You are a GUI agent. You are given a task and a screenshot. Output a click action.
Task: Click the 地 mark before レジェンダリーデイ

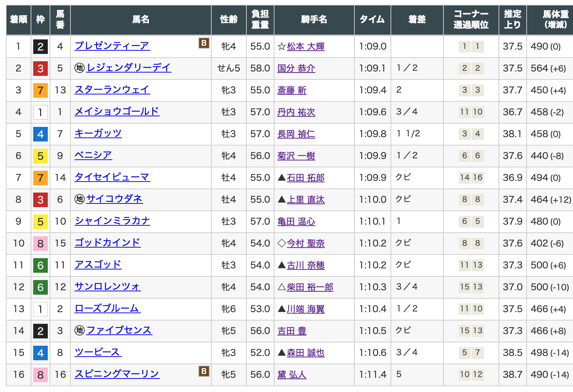pyautogui.click(x=80, y=68)
